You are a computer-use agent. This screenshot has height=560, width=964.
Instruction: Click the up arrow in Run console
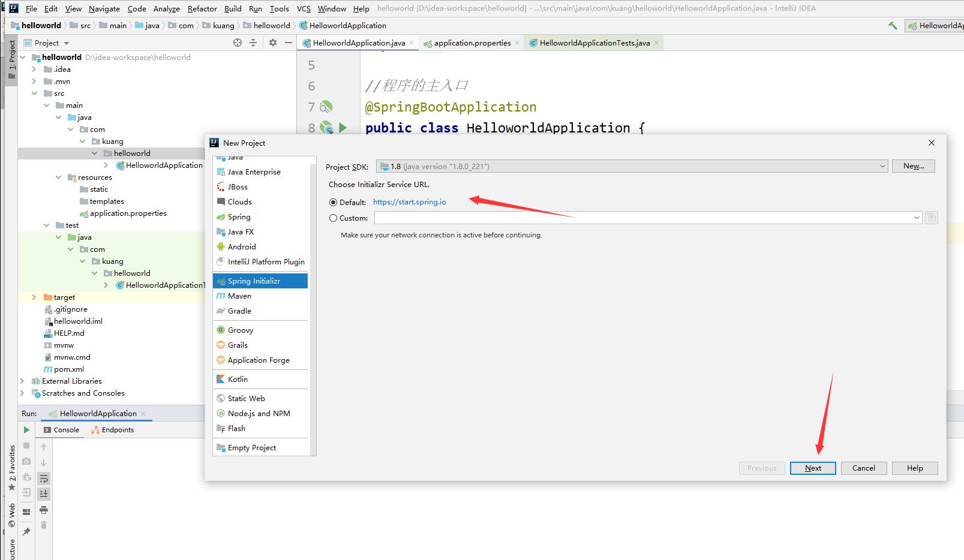point(44,447)
